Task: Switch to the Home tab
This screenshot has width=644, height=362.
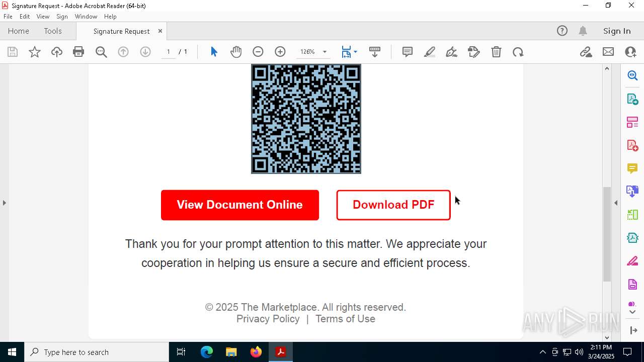Action: (19, 31)
